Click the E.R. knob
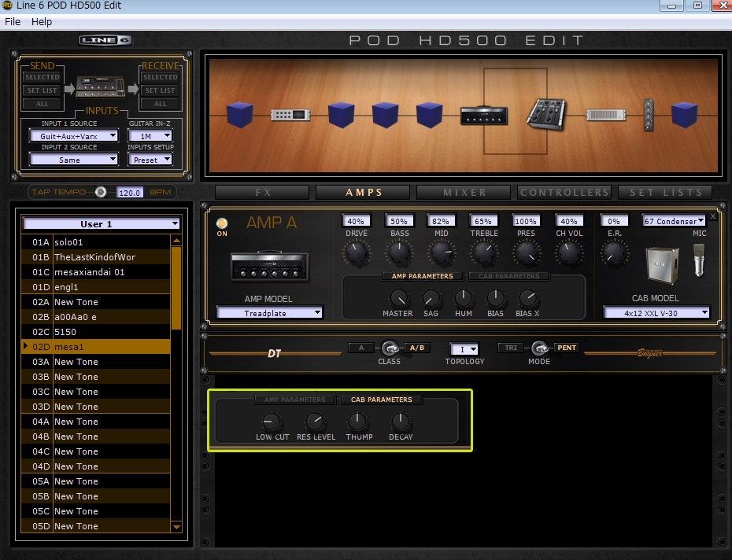This screenshot has height=560, width=732. (x=615, y=253)
